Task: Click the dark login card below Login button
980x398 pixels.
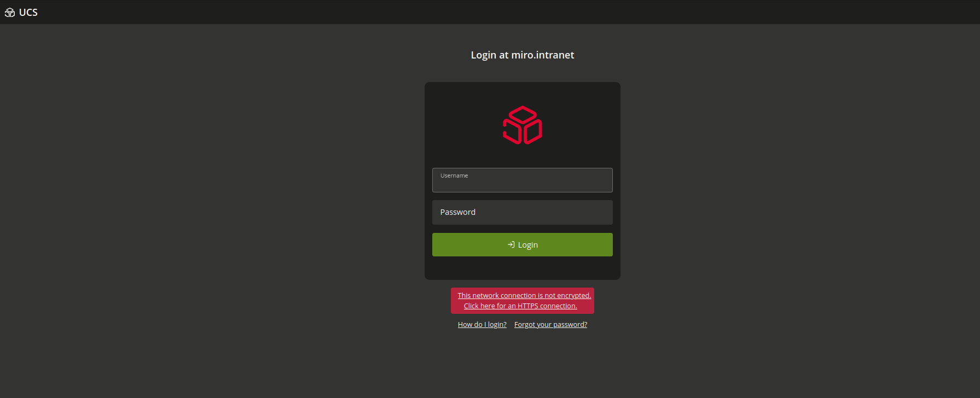Action: coord(522,268)
